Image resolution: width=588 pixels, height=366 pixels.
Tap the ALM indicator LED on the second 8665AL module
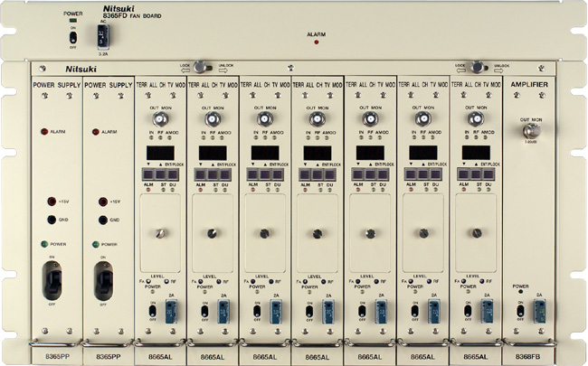tap(201, 190)
